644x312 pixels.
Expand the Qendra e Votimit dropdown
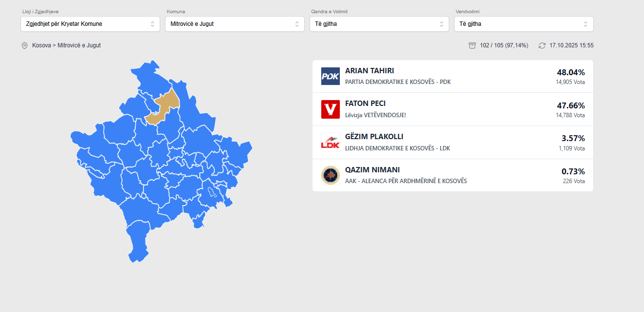tap(379, 24)
